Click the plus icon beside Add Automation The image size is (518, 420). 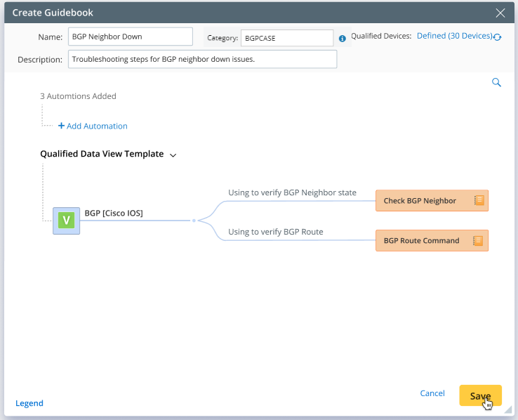(61, 126)
